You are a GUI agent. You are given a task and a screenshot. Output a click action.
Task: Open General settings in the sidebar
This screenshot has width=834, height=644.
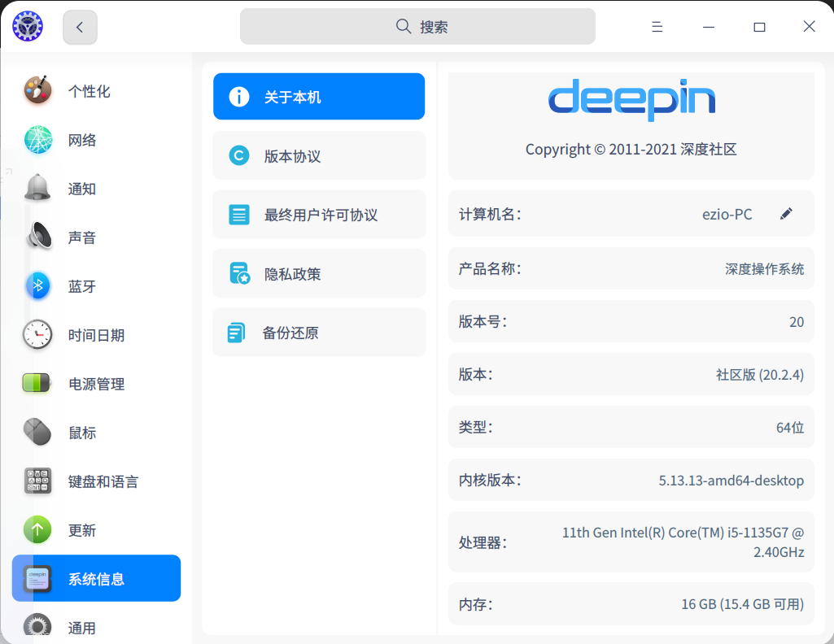[x=81, y=627]
